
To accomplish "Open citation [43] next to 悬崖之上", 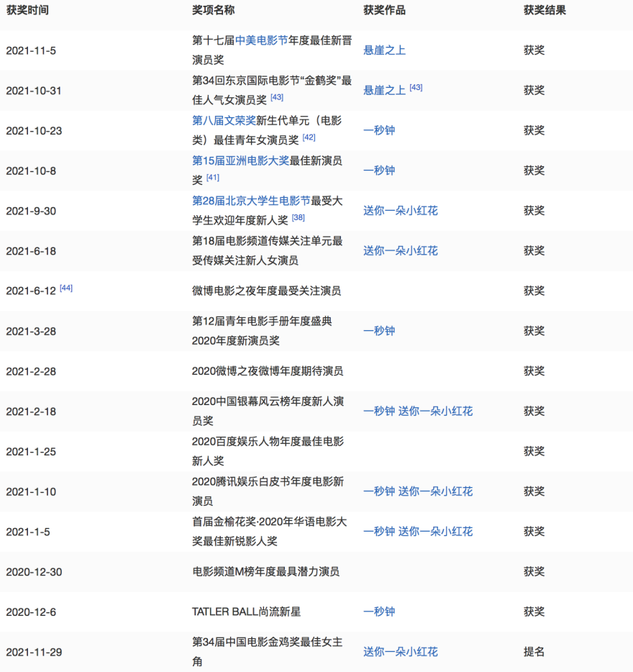I will click(x=416, y=88).
